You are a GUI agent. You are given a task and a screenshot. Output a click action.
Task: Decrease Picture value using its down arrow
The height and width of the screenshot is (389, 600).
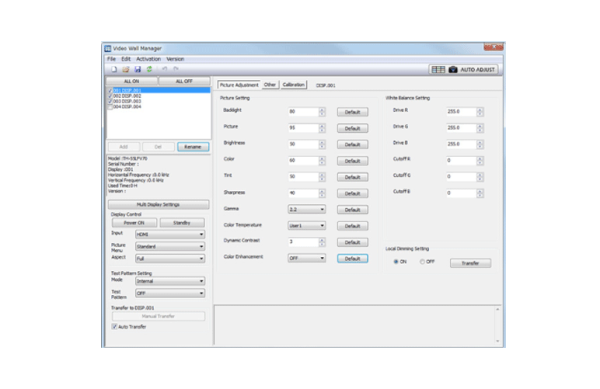[322, 130]
